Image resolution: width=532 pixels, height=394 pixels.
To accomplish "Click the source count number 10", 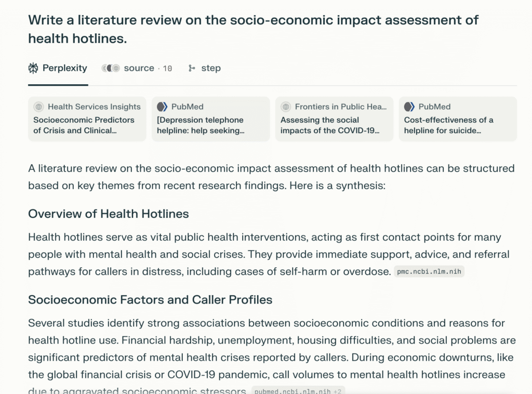I will tap(167, 69).
